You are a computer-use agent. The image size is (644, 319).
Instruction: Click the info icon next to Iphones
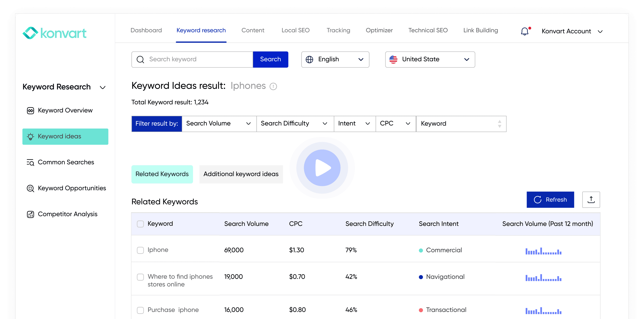273,86
